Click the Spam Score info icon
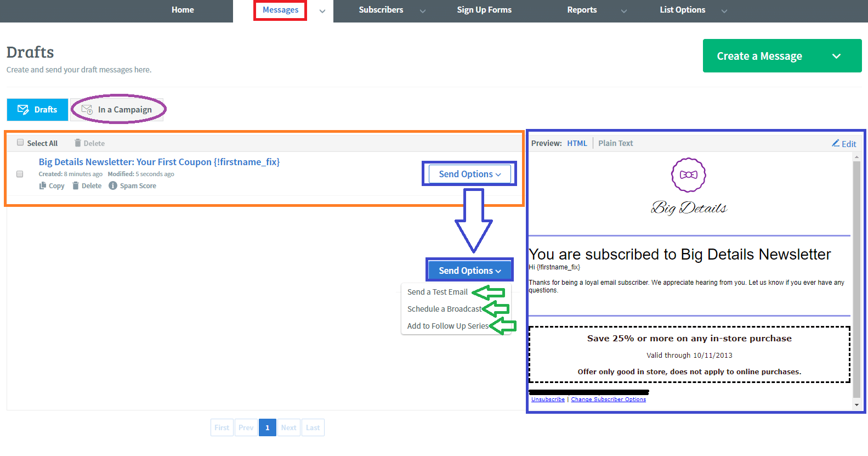 [x=113, y=185]
